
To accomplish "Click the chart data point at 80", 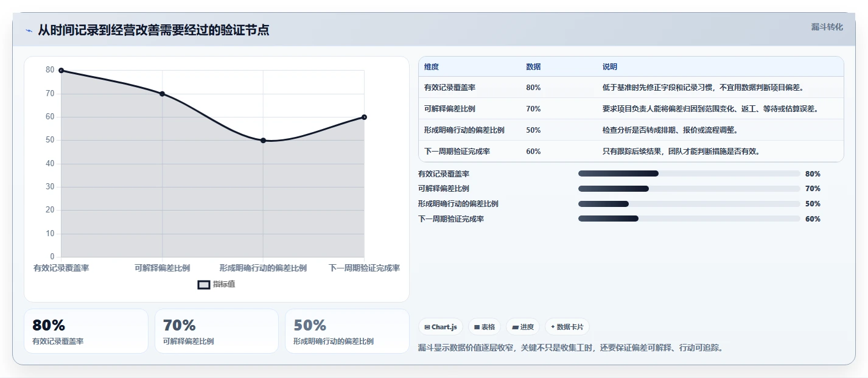I will [x=61, y=71].
